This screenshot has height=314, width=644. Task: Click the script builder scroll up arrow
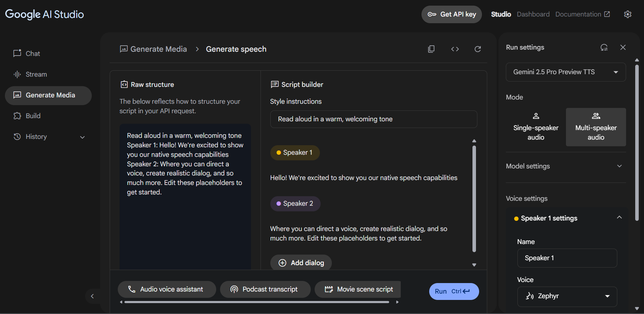[474, 141]
